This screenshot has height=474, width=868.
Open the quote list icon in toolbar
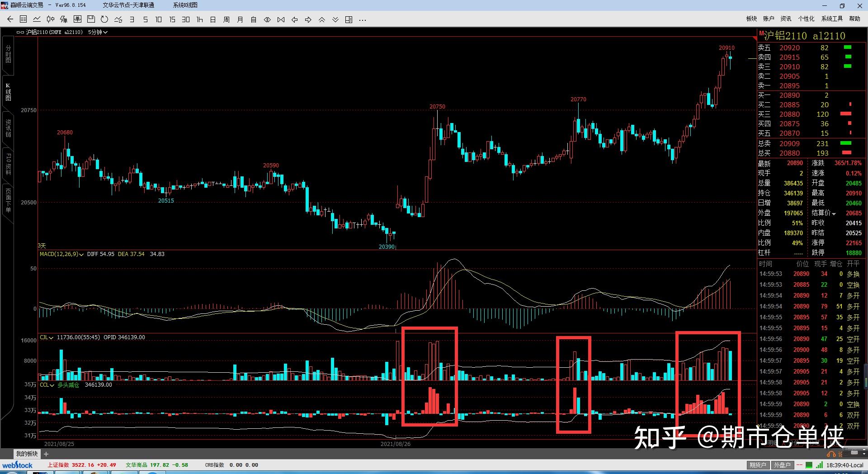(x=24, y=19)
